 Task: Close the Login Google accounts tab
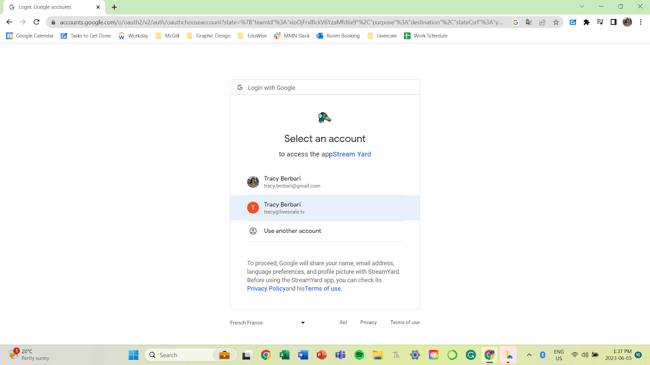(98, 7)
